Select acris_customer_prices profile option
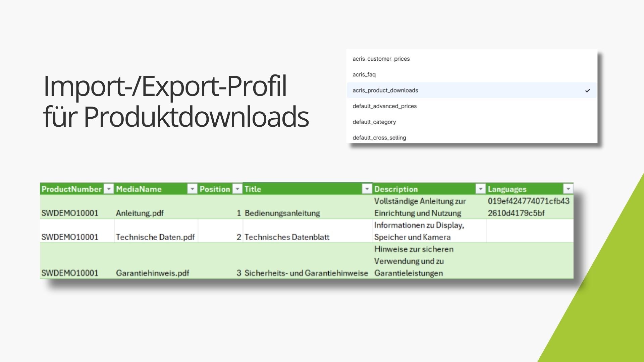Screen dimensions: 644x362 (x=472, y=59)
